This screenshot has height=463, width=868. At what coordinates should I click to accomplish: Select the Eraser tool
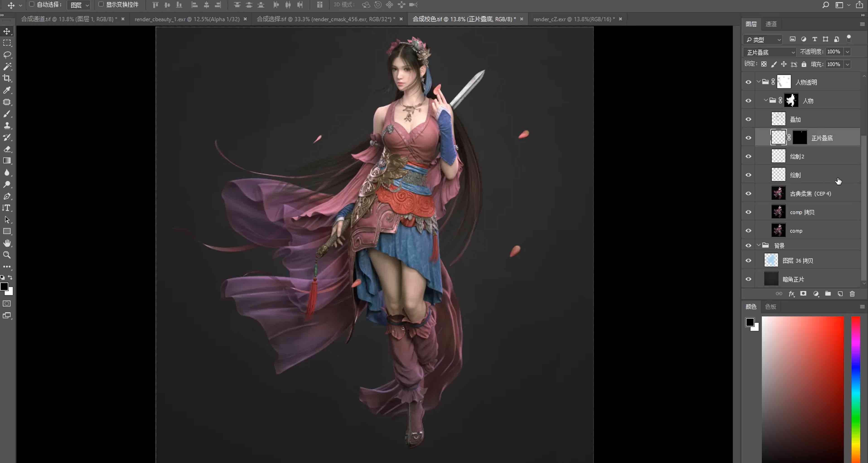coord(7,149)
